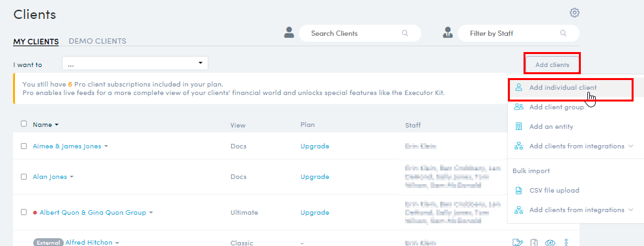Click the Add clients button
This screenshot has height=246, width=644.
click(x=552, y=65)
